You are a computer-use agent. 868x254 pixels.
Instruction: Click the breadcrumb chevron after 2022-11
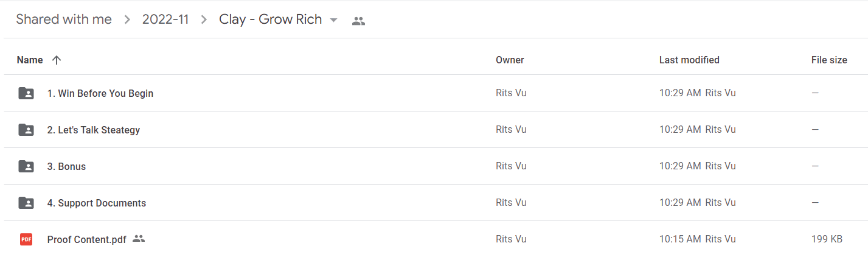(204, 20)
